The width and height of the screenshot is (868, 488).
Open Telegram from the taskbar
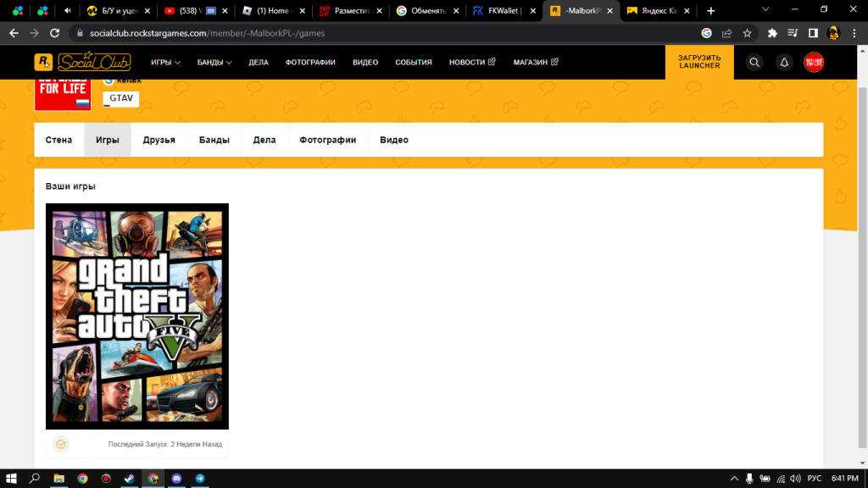click(x=200, y=478)
